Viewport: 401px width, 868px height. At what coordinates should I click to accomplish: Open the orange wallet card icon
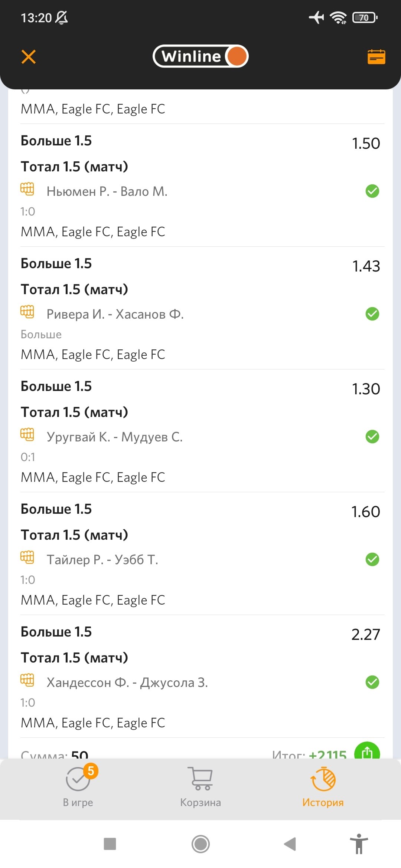(x=376, y=57)
